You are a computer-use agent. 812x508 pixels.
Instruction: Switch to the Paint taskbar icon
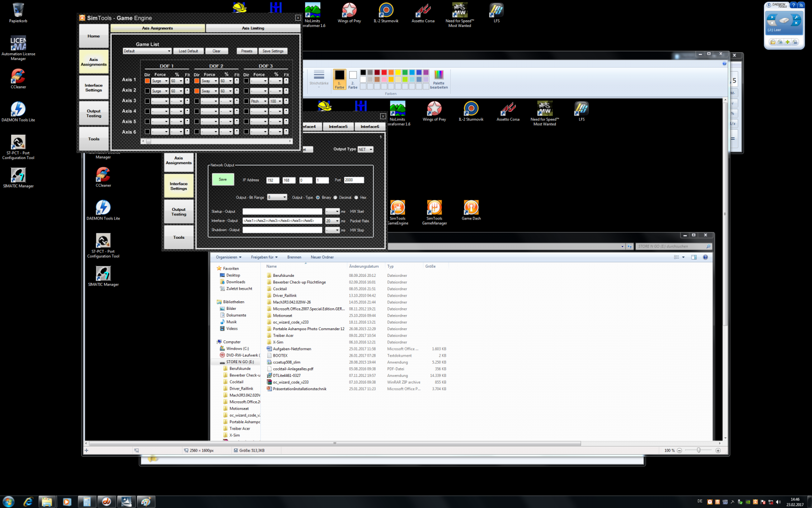[146, 501]
